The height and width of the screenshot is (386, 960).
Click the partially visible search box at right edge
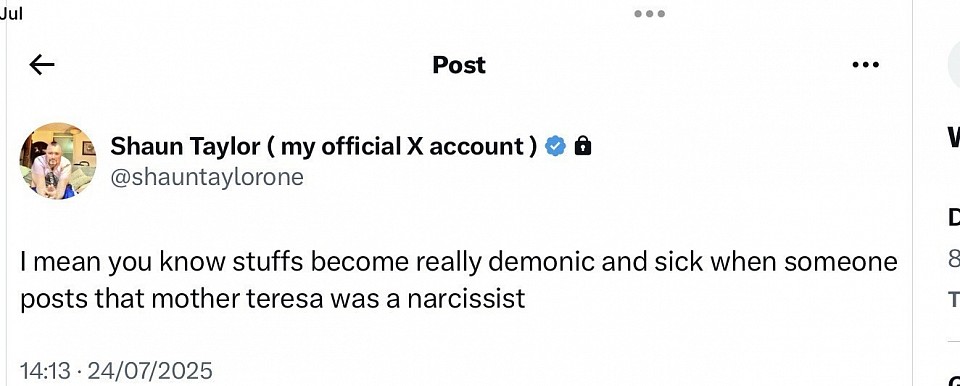(954, 64)
